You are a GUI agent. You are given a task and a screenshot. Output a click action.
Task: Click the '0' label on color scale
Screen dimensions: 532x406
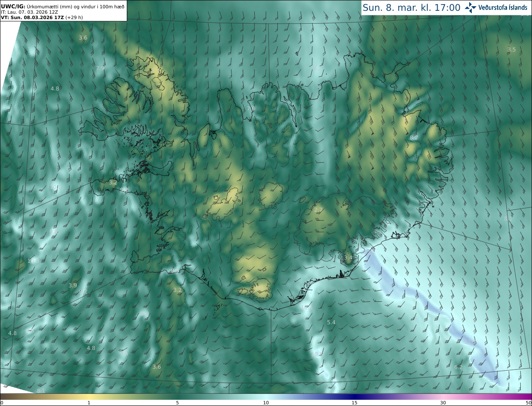2,403
